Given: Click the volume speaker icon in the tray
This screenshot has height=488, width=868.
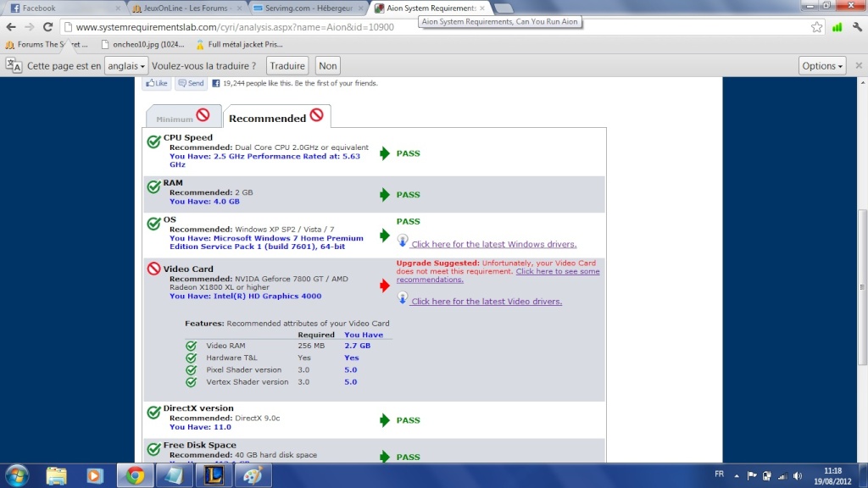Looking at the screenshot, I should tap(798, 476).
